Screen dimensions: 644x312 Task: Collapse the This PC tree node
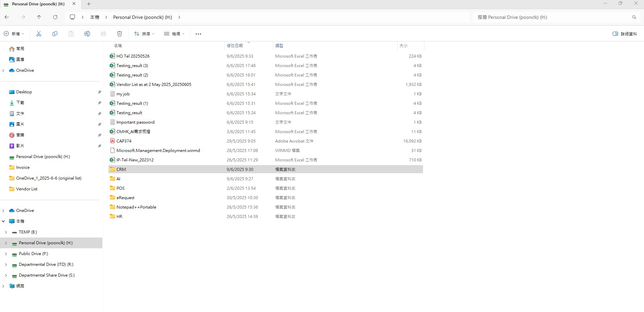tap(3, 221)
